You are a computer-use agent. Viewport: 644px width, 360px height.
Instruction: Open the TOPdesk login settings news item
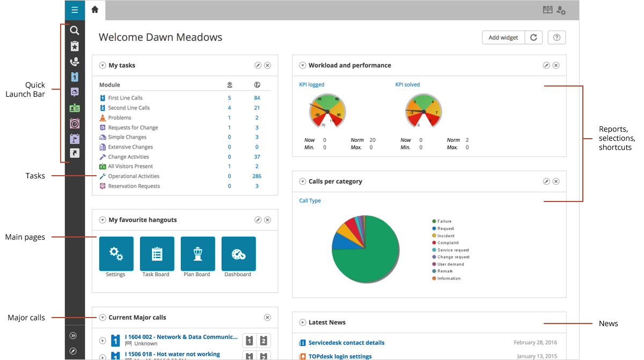click(x=340, y=356)
